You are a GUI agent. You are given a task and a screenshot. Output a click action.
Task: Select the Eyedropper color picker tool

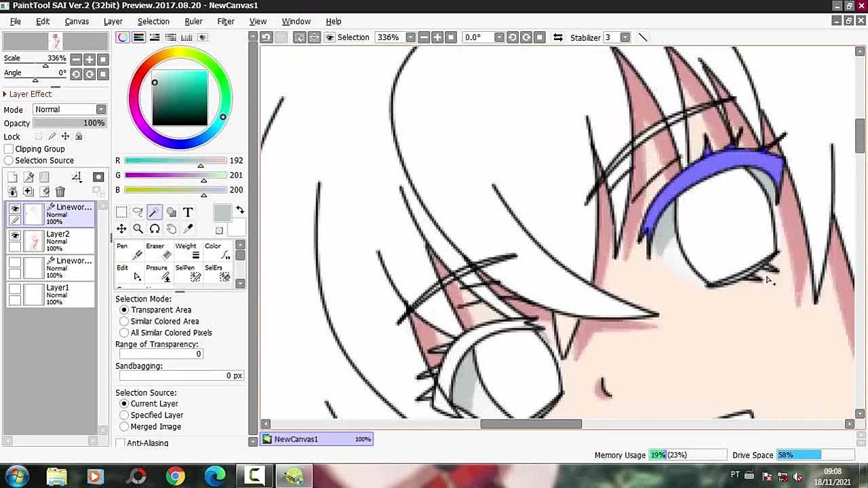pyautogui.click(x=188, y=229)
